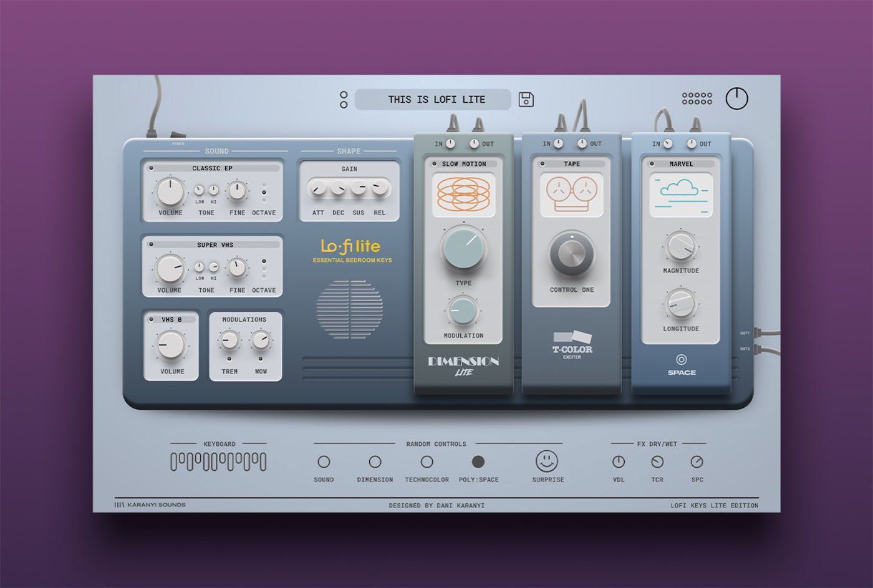Click the T-Color Exciter logo
Viewport: 873px width, 588px height.
pyautogui.click(x=572, y=345)
